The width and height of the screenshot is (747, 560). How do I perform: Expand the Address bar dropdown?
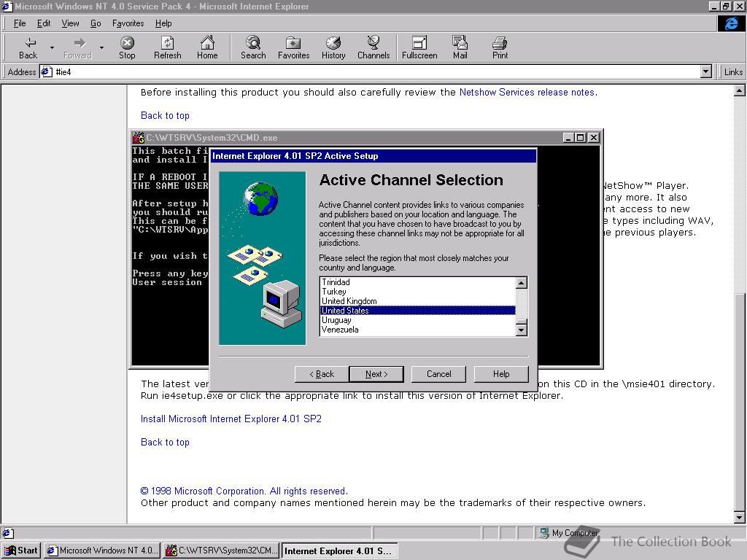click(x=706, y=72)
